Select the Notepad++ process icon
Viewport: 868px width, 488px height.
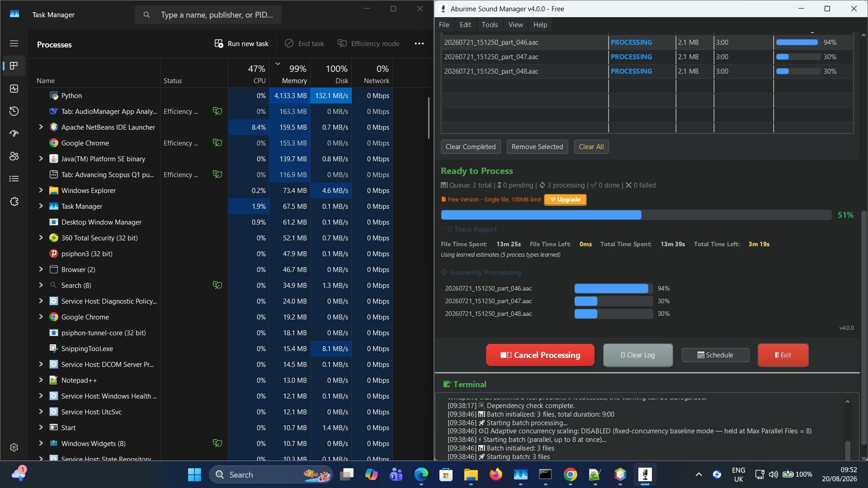[54, 380]
